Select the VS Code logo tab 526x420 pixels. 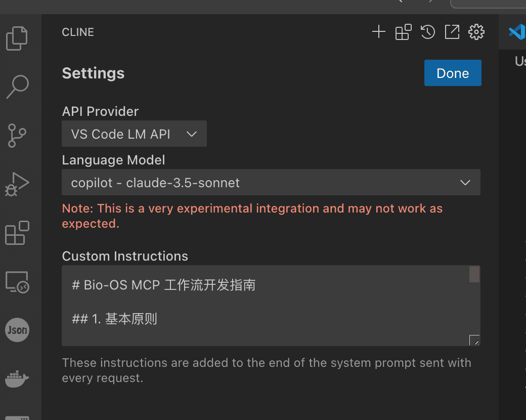[x=516, y=32]
